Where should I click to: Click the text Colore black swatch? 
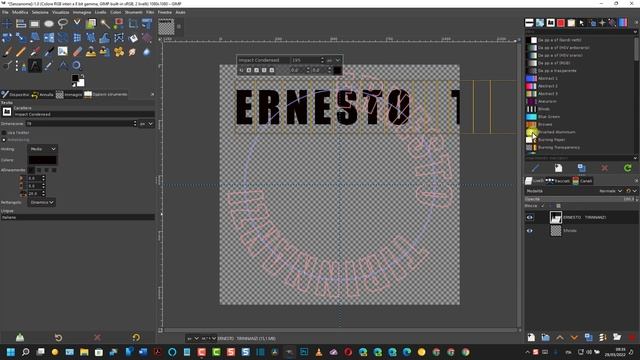tap(42, 160)
